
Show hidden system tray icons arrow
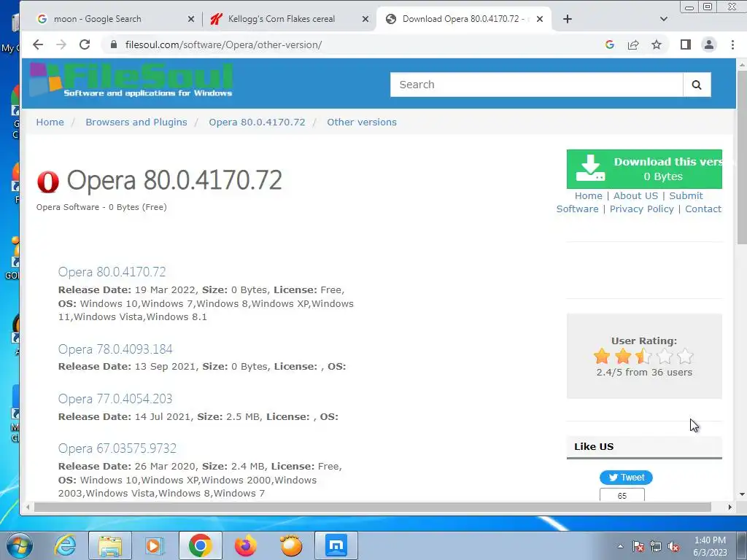[620, 546]
